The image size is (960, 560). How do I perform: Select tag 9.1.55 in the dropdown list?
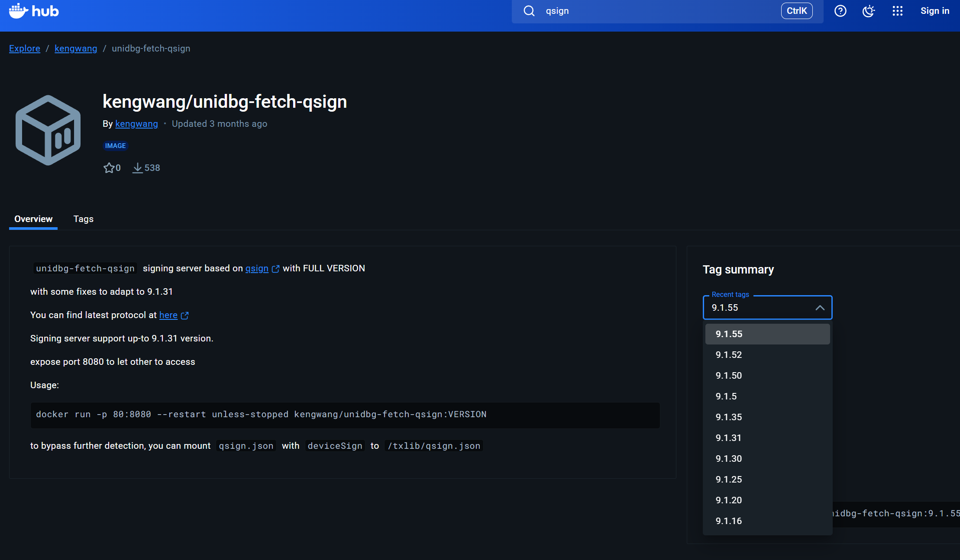click(767, 334)
